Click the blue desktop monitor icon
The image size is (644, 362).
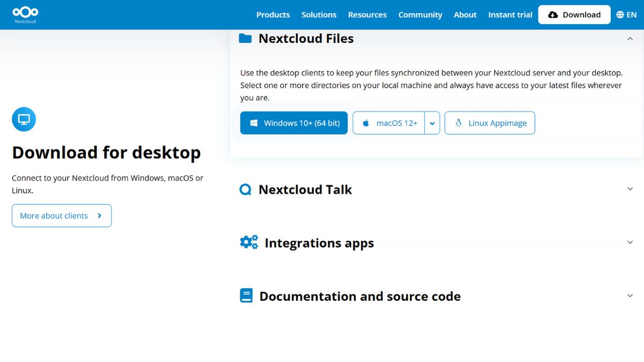click(24, 119)
